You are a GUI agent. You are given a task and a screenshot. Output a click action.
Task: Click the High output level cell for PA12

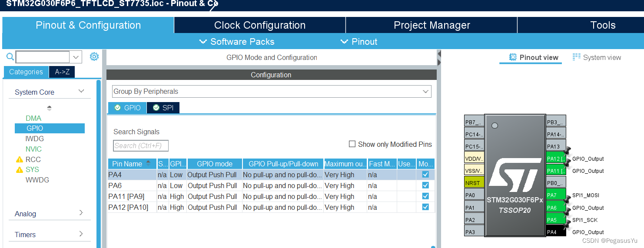[x=178, y=207]
